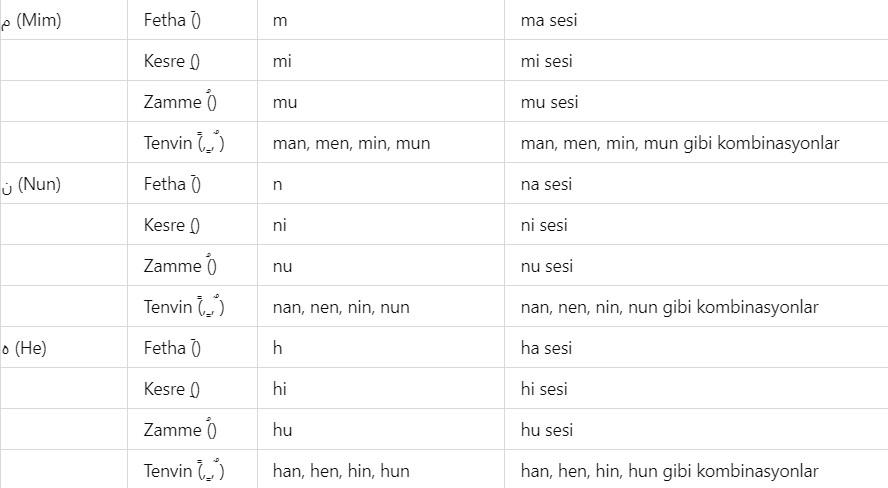
Task: Select the "ha sesi" description cell
Action: [x=547, y=348]
